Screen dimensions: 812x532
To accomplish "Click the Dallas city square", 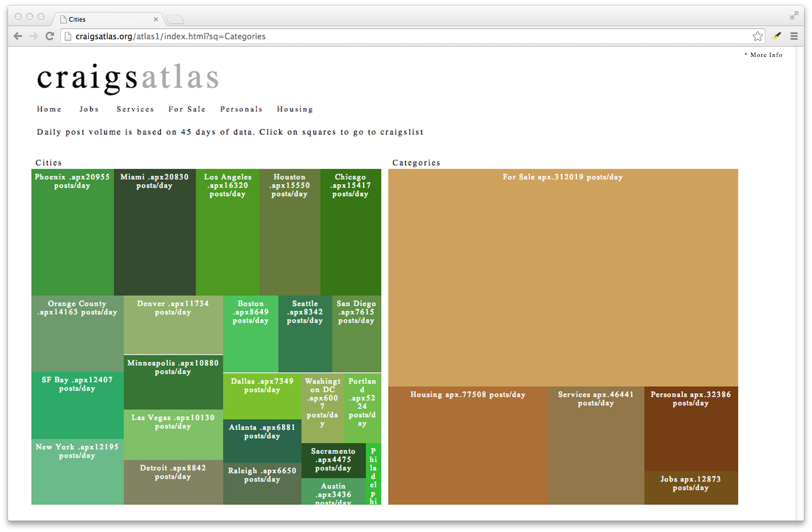I will 262,396.
